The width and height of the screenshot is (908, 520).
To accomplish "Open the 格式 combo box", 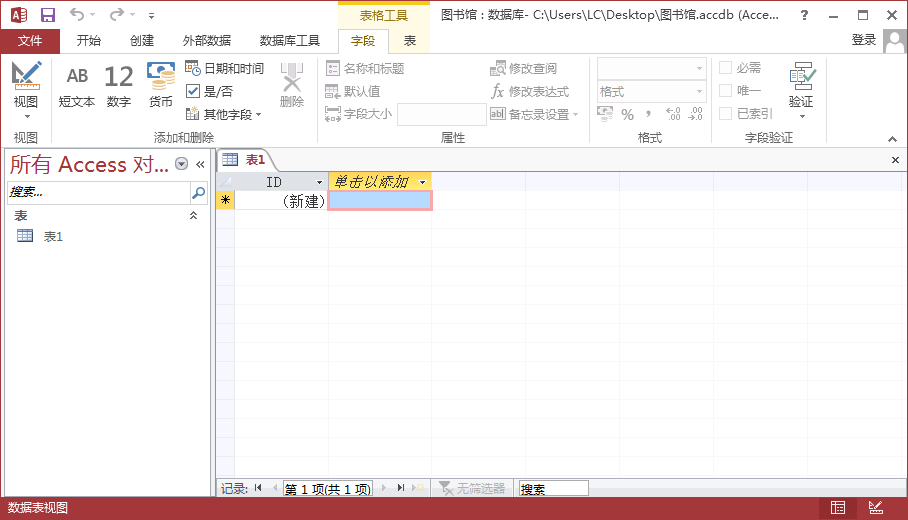I will (651, 91).
